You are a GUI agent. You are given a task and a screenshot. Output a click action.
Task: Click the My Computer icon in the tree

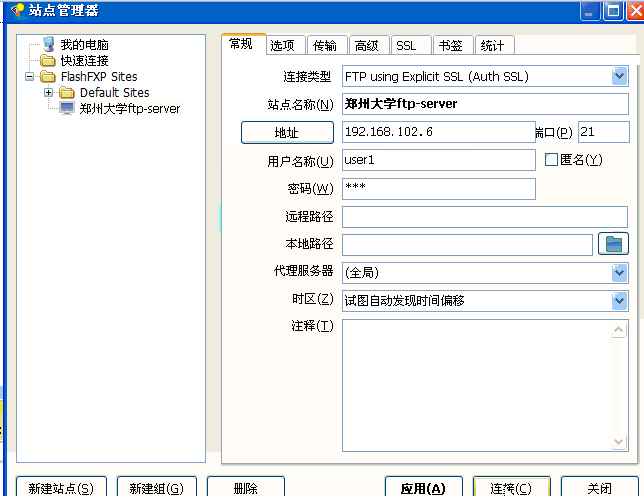click(48, 44)
